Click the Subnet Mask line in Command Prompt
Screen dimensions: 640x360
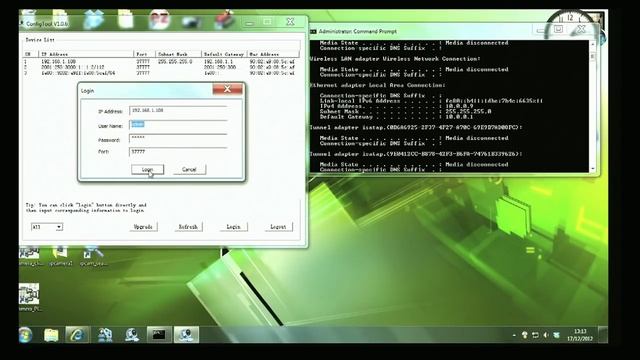[405, 111]
